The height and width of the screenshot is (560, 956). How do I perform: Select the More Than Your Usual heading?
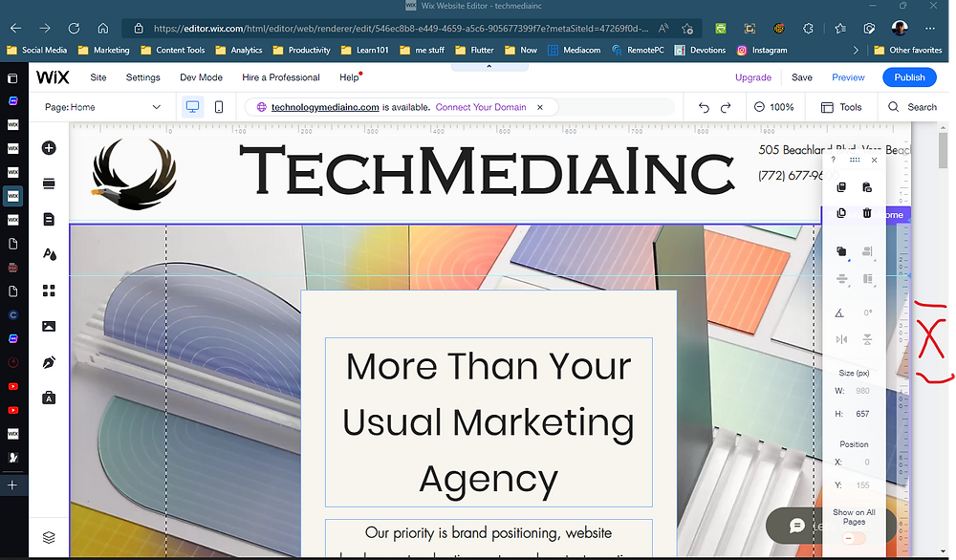(489, 422)
